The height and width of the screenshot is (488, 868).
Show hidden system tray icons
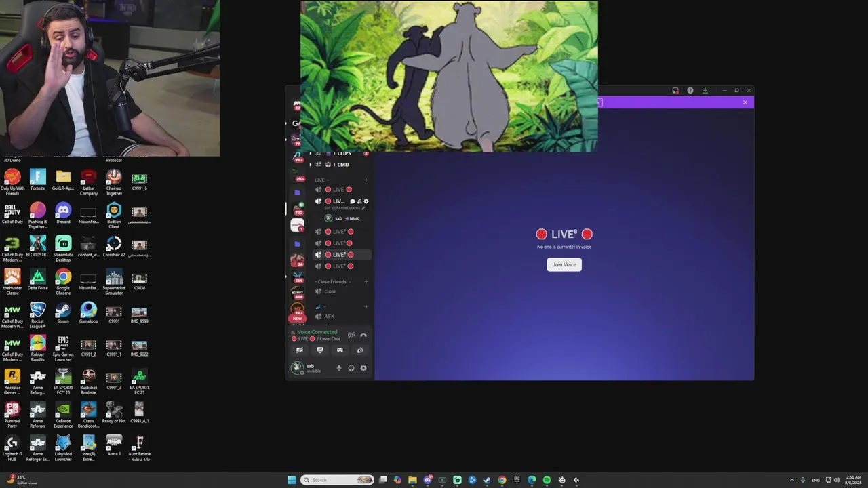coord(791,480)
